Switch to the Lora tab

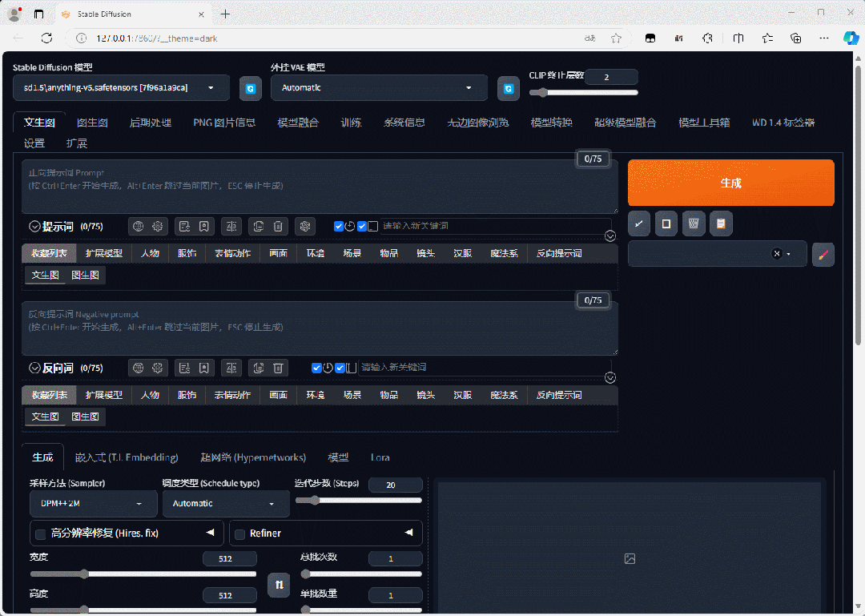(x=380, y=457)
